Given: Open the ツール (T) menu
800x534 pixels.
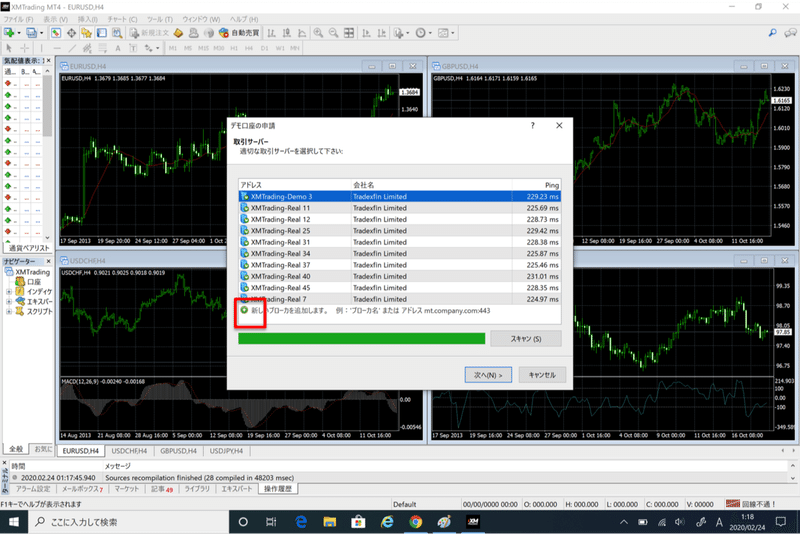Looking at the screenshot, I should [160, 19].
